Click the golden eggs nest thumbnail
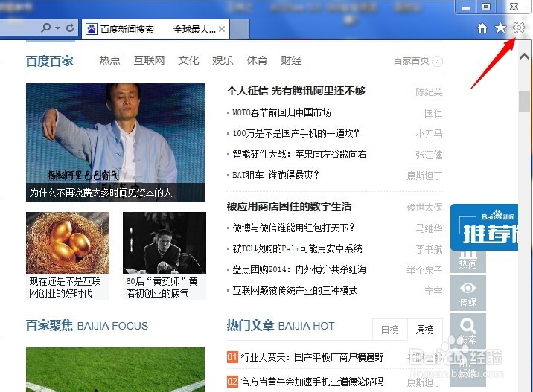Viewport: 533px width, 392px height. [x=68, y=243]
